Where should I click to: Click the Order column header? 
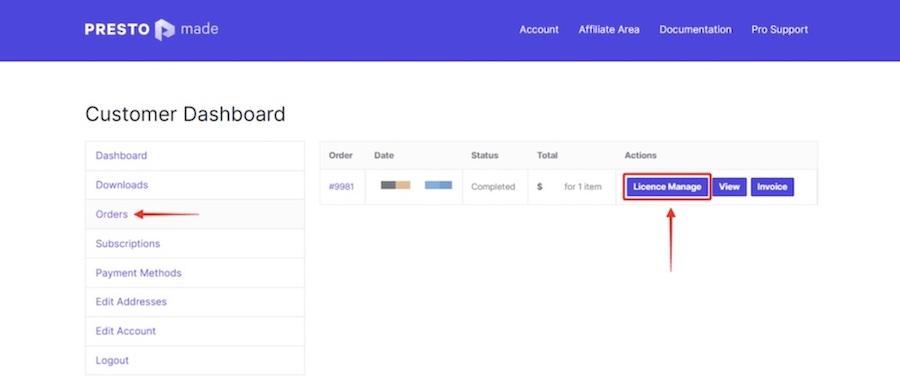coord(340,156)
